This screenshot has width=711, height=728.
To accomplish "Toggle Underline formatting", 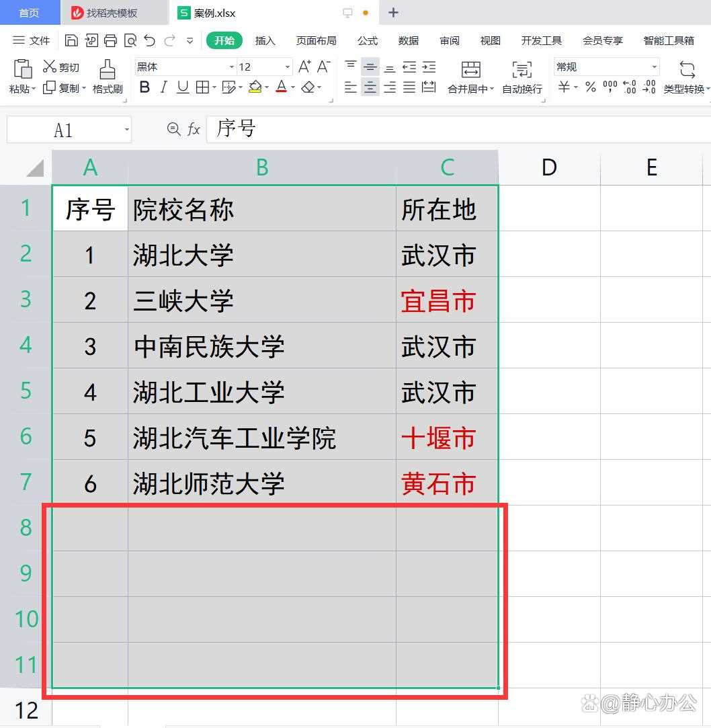I will 183,87.
